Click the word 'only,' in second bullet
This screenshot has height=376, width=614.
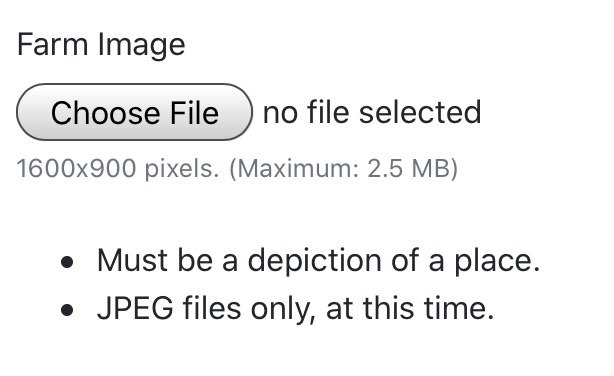(284, 310)
